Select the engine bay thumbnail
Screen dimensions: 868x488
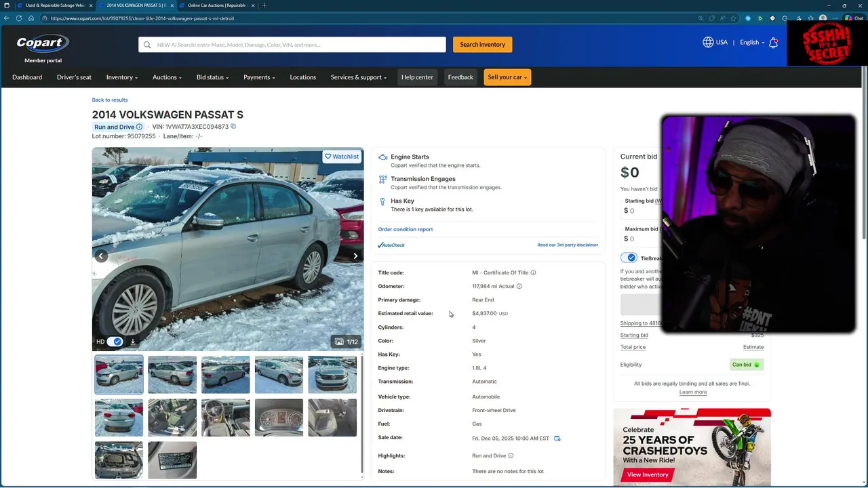pyautogui.click(x=119, y=460)
